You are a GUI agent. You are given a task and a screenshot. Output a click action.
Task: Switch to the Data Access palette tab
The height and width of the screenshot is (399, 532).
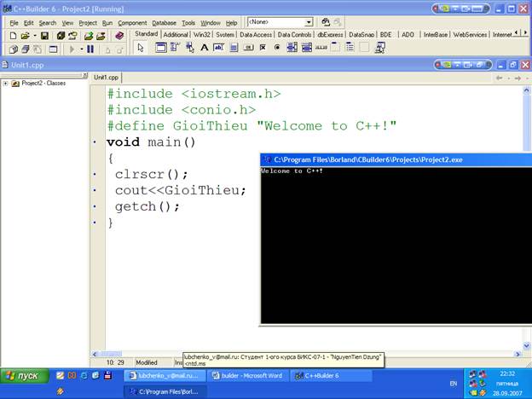pos(256,35)
